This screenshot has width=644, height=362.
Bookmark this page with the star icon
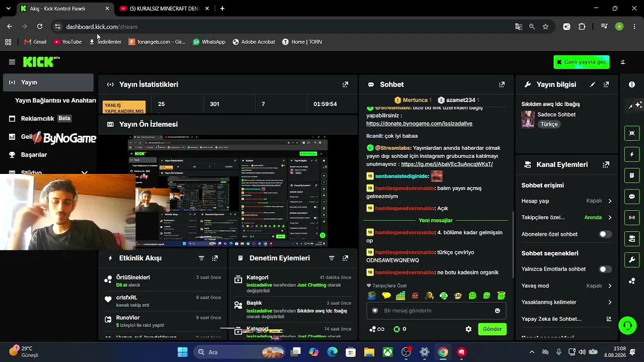click(545, 27)
